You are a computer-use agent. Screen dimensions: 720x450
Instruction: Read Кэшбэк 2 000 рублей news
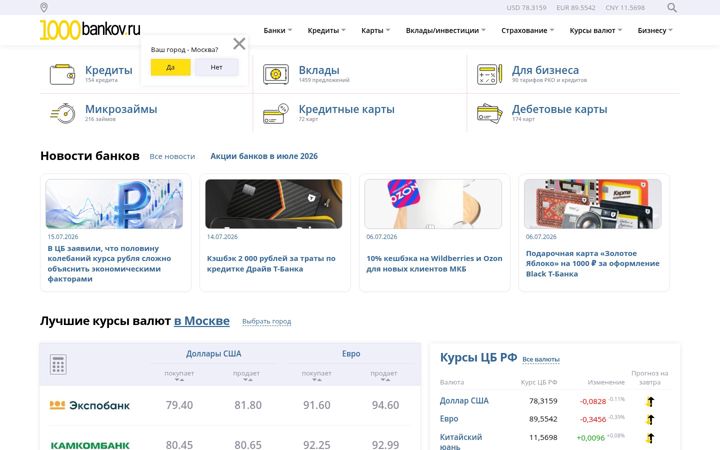(271, 264)
